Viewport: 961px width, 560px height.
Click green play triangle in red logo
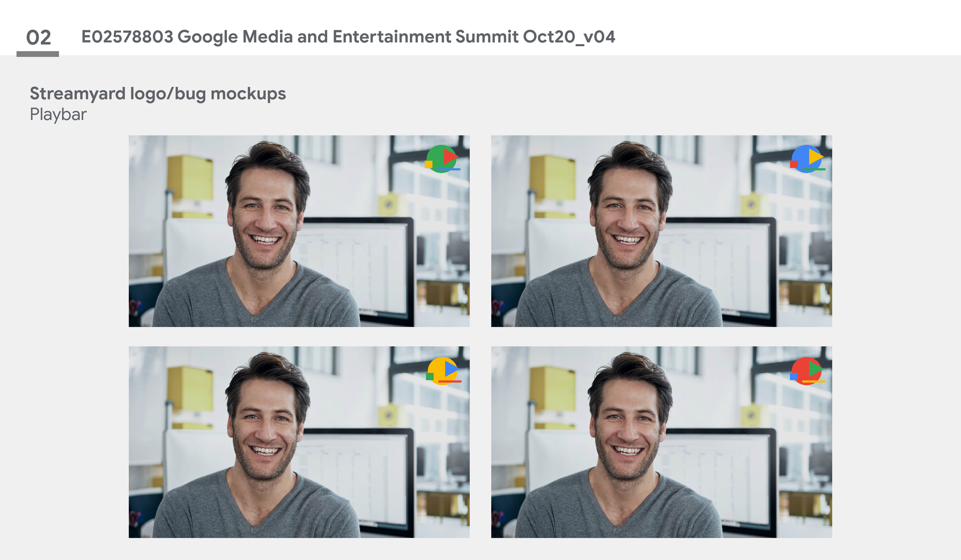click(814, 369)
